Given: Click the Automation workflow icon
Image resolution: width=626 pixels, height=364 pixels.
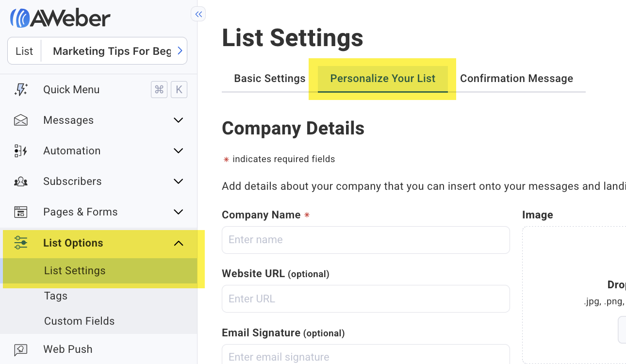Looking at the screenshot, I should (21, 150).
